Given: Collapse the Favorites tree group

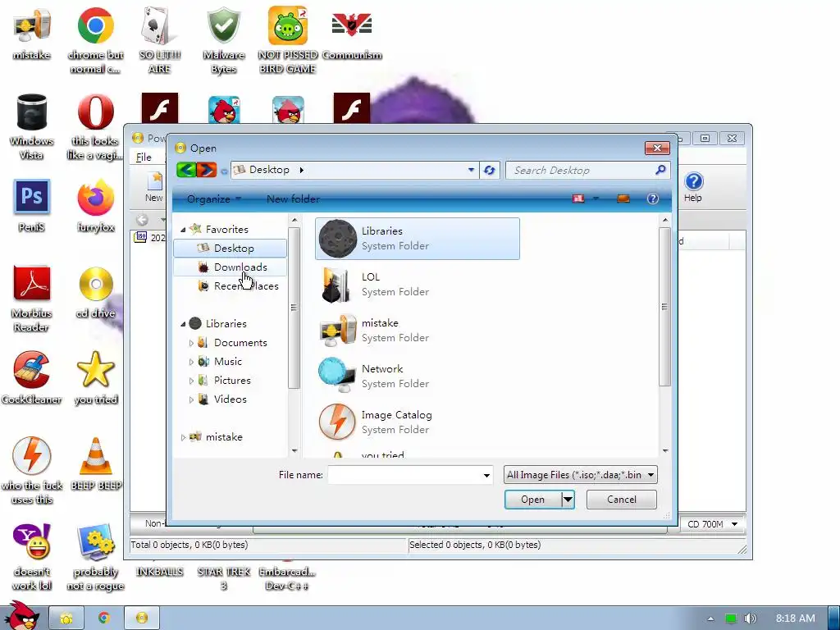Looking at the screenshot, I should coord(183,230).
